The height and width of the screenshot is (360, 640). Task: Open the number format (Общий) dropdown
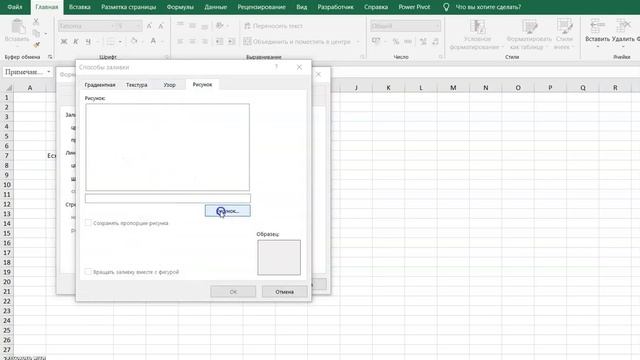pyautogui.click(x=438, y=26)
